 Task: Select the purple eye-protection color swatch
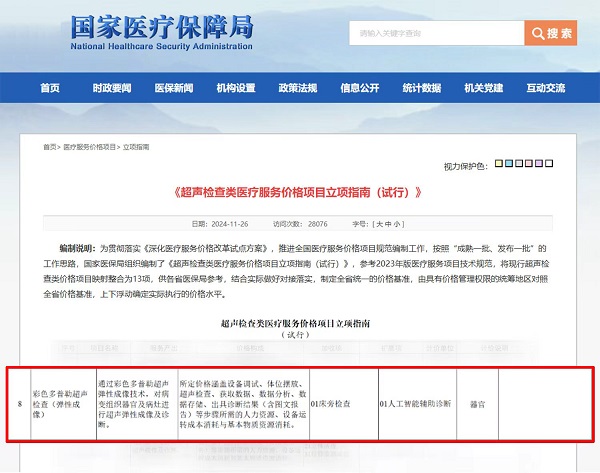[x=539, y=163]
